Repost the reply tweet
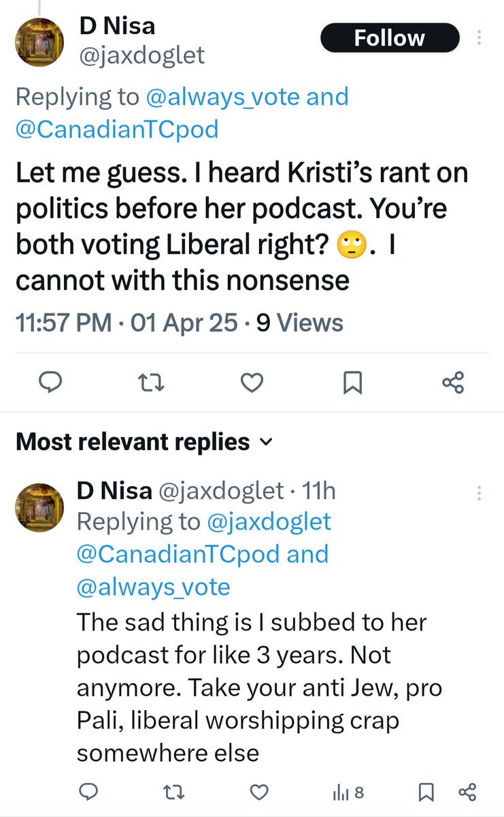Viewport: 504px width, 817px height. [x=173, y=792]
